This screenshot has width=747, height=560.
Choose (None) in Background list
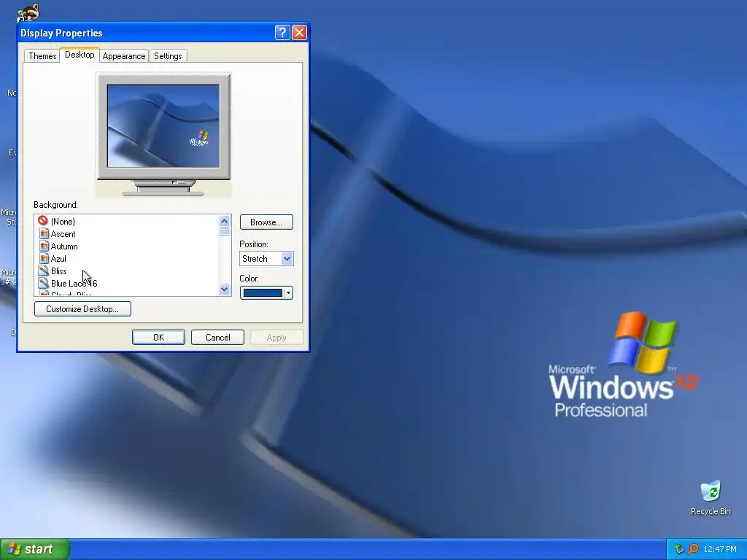(63, 222)
